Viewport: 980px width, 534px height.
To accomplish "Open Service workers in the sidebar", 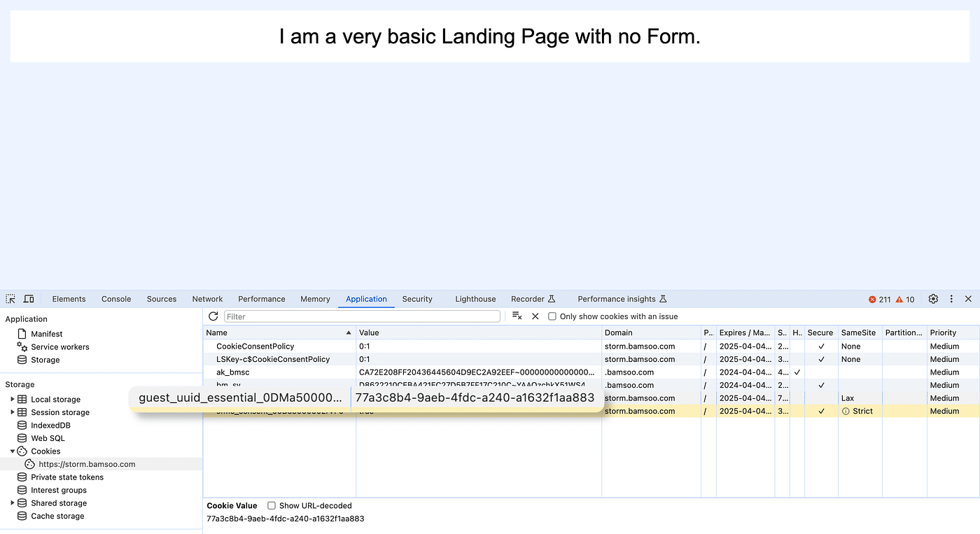I will [59, 347].
